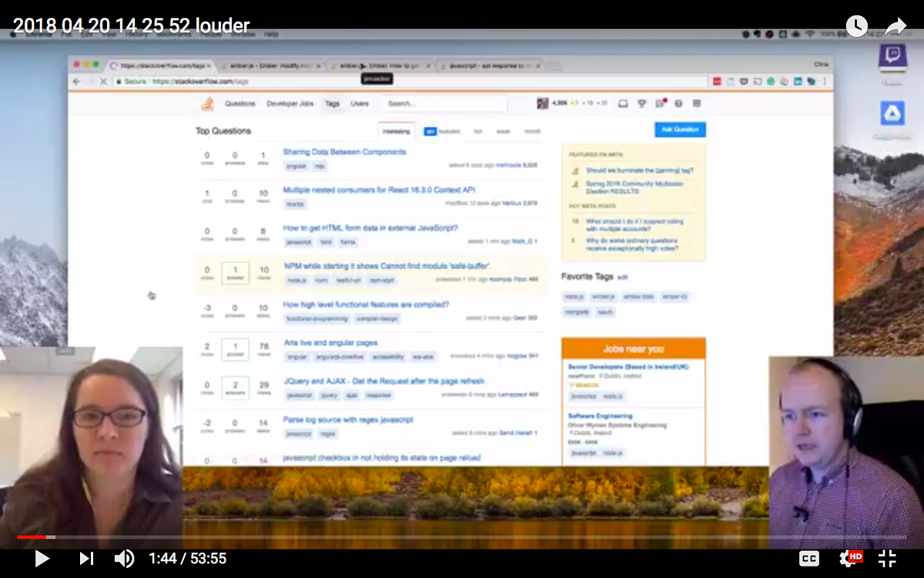Screen dimensions: 924x578
Task: Mute the video using the speaker icon
Action: 124,558
